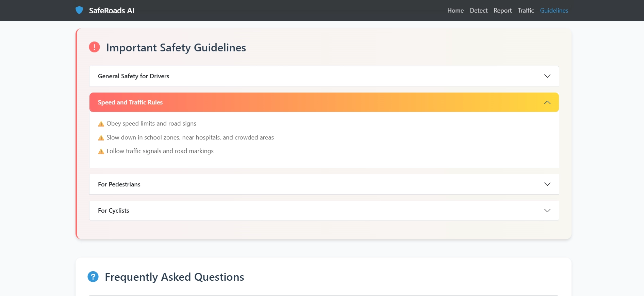Go to the Home page
Viewport: 644px width, 296px height.
click(x=455, y=11)
